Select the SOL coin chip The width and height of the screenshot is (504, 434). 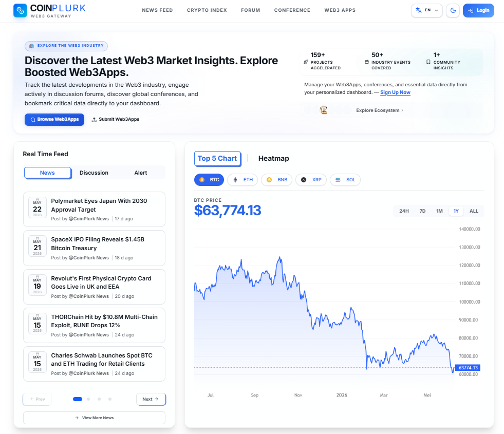coord(345,180)
